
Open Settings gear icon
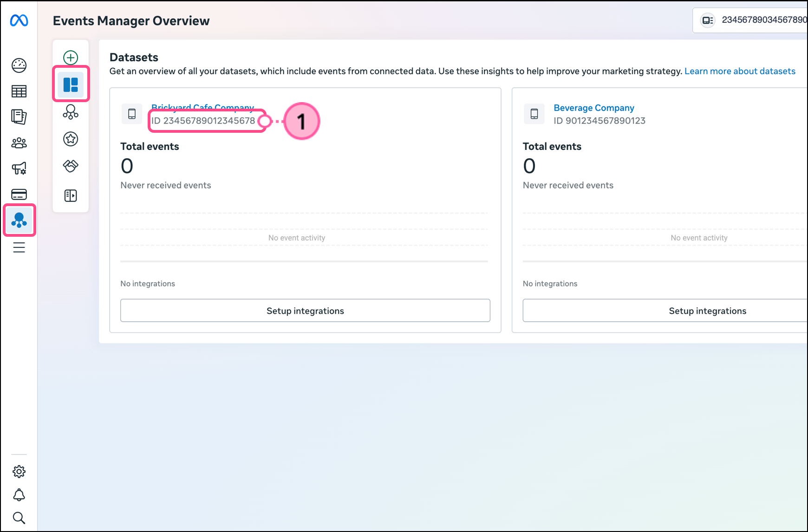point(19,472)
